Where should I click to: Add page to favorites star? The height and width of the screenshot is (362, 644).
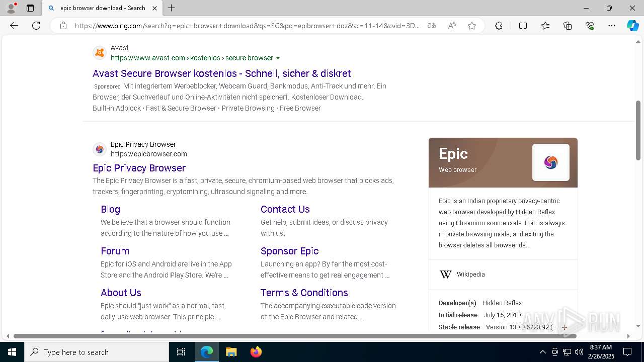click(472, 26)
